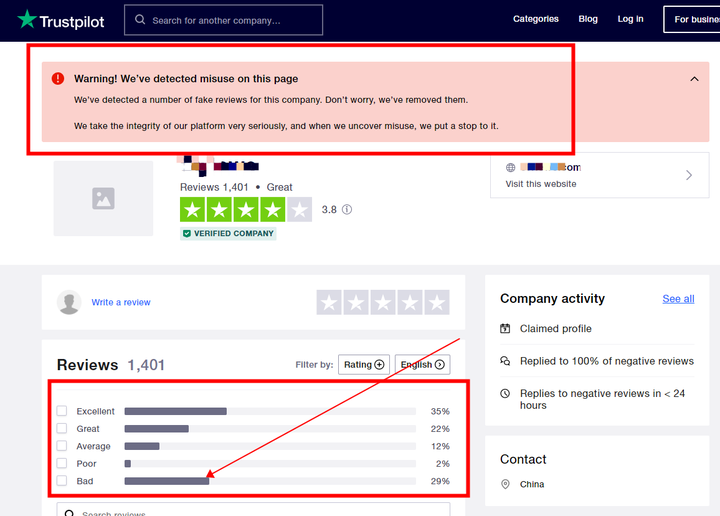Select Log in from the header
720x516 pixels.
(x=630, y=19)
